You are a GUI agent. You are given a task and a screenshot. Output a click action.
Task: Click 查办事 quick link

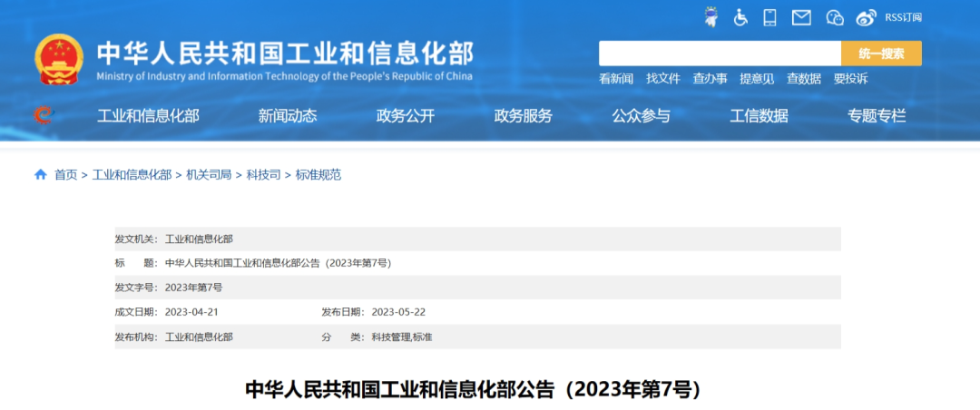(x=710, y=79)
